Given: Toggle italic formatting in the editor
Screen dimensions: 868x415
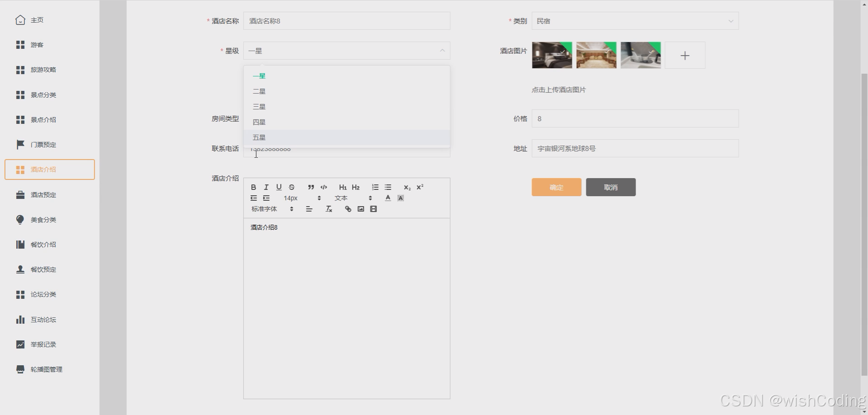Looking at the screenshot, I should point(266,187).
